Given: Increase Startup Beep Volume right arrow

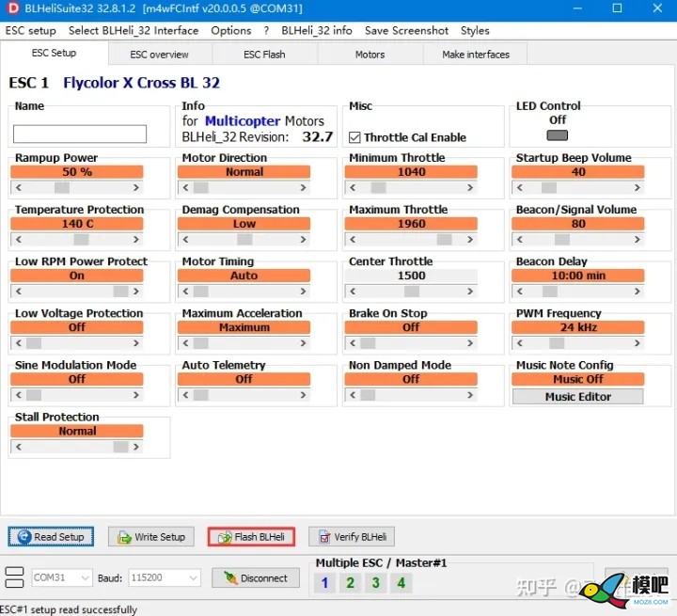Looking at the screenshot, I should point(638,187).
